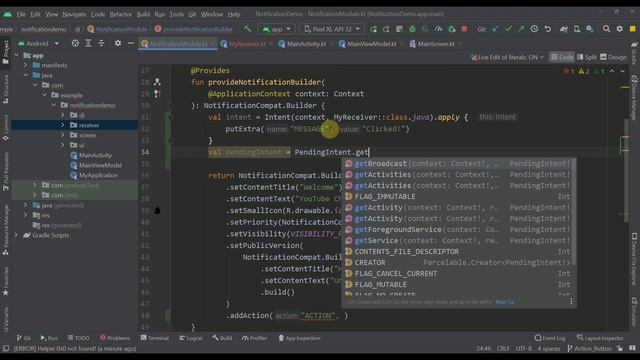The image size is (640, 360).
Task: Click the Debug app bug icon
Action: tap(412, 29)
